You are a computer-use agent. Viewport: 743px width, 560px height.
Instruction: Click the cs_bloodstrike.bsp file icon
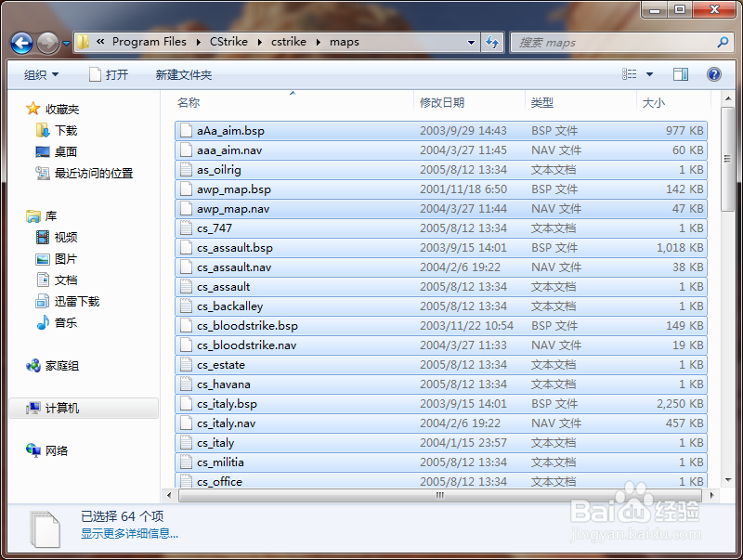187,325
